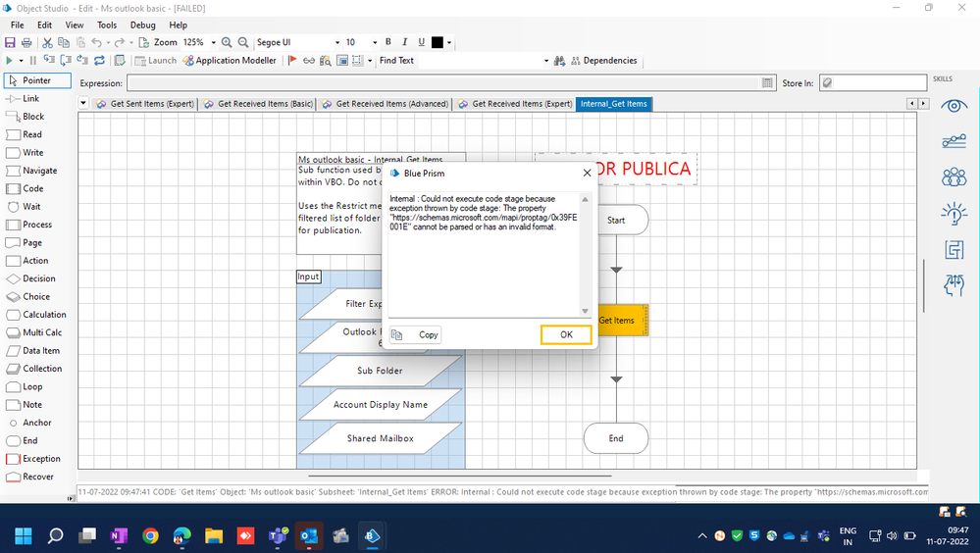Viewport: 980px width, 553px height.
Task: Click Copy in the error dialog
Action: click(416, 334)
